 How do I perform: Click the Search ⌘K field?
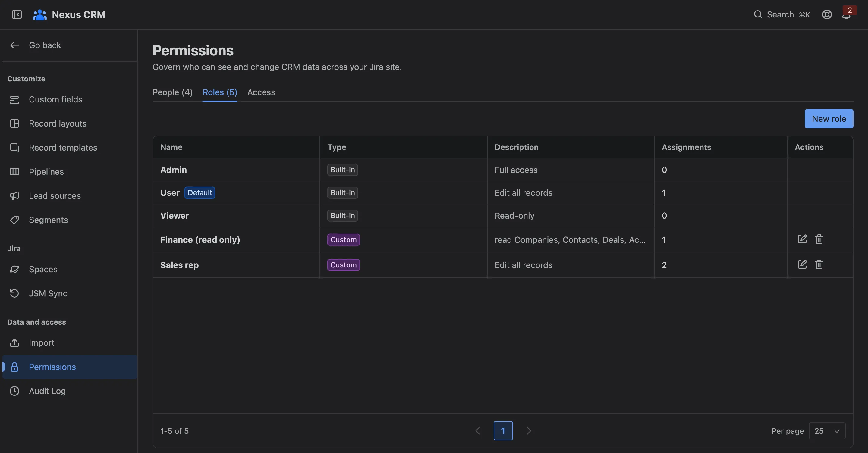coord(782,14)
